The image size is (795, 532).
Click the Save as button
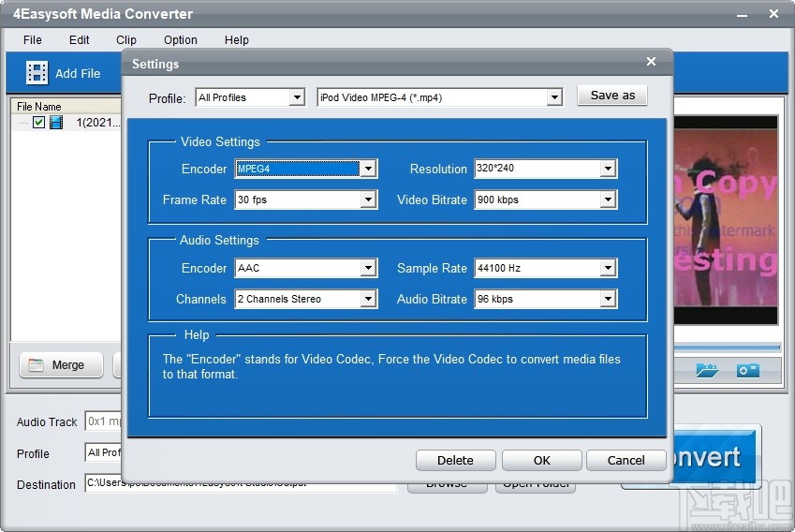coord(612,96)
